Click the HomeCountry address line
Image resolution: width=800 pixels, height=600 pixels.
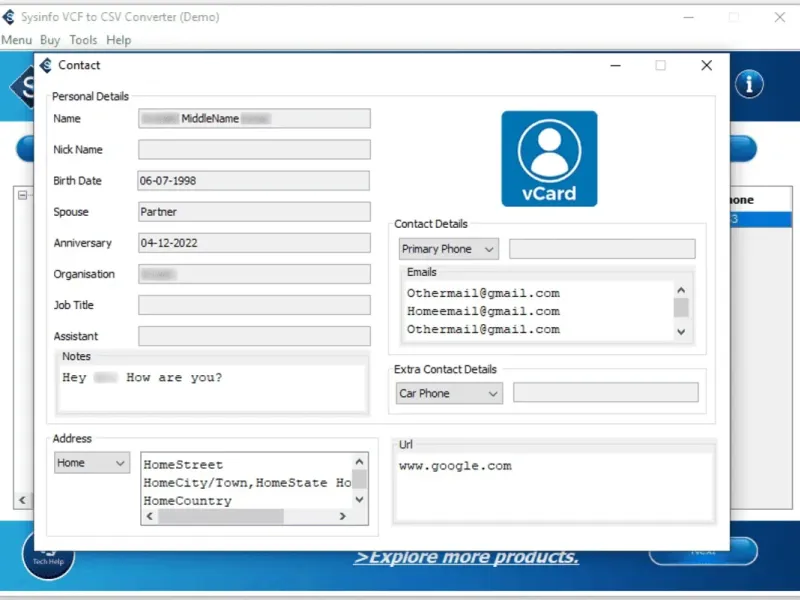coord(187,501)
